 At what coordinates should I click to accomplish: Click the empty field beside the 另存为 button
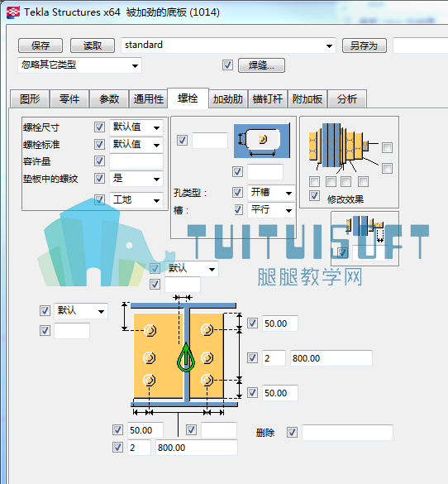pyautogui.click(x=420, y=46)
